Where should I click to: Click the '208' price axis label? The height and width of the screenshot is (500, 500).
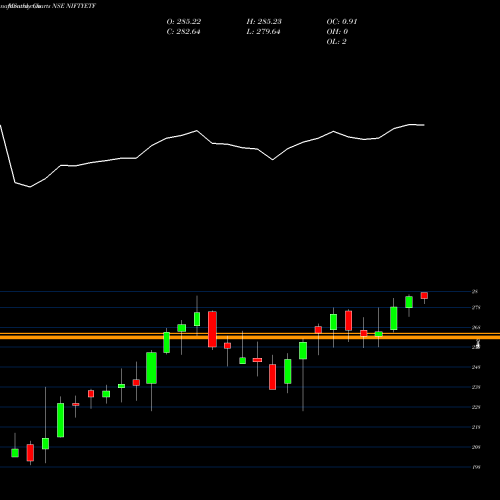coord(476,447)
